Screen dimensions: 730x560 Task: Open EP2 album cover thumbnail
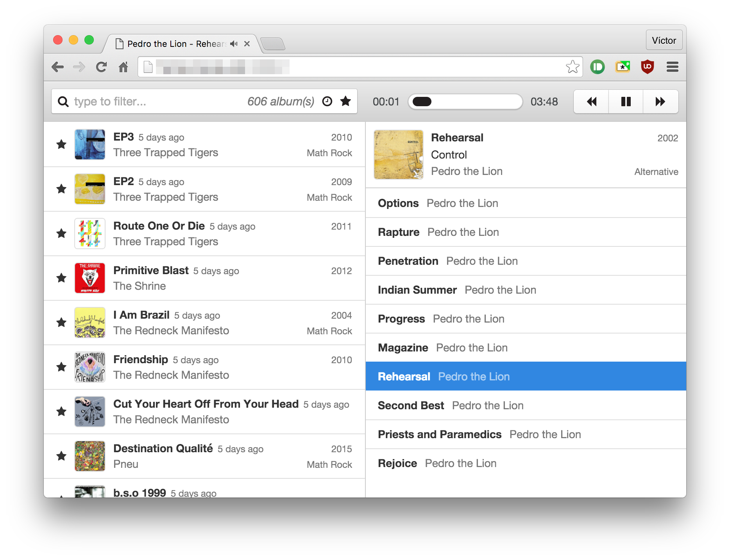(90, 189)
